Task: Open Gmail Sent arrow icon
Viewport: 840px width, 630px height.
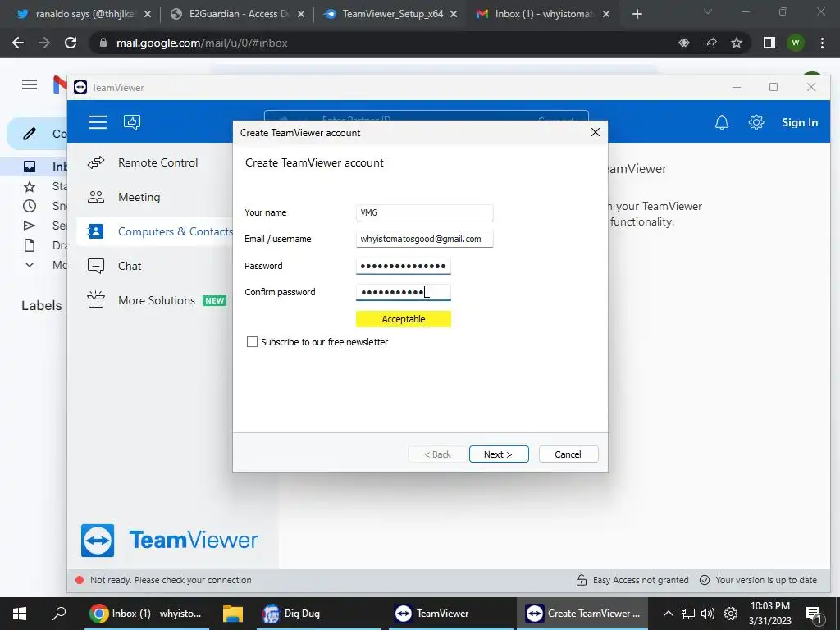Action: [x=30, y=226]
